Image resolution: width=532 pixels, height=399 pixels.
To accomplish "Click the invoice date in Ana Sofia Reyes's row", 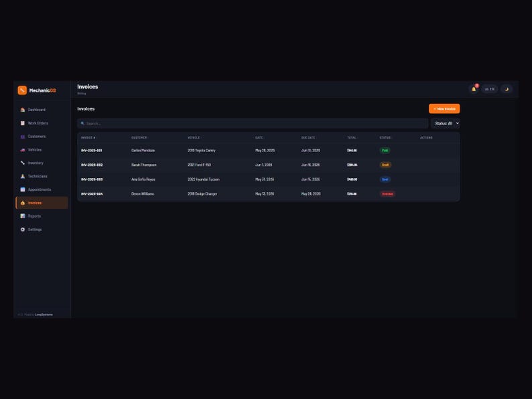I will pyautogui.click(x=265, y=179).
